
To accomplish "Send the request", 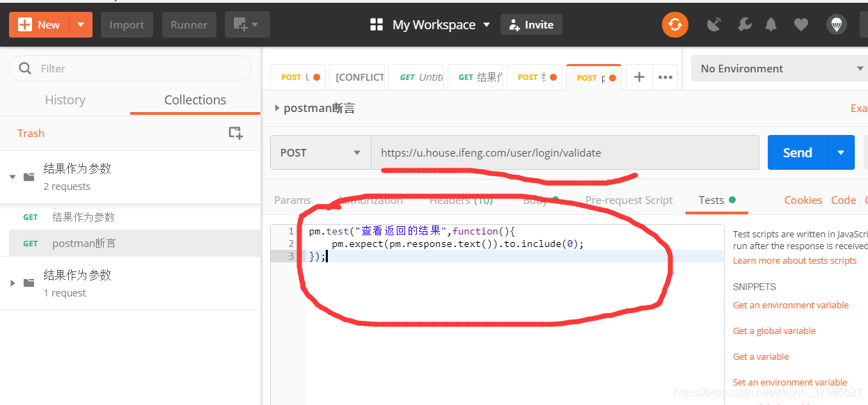I will [x=798, y=152].
